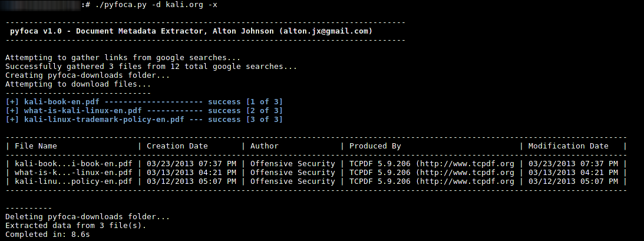
Task: Select the kali-linux-trademark-policy-en.pdf download line
Action: 144,120
